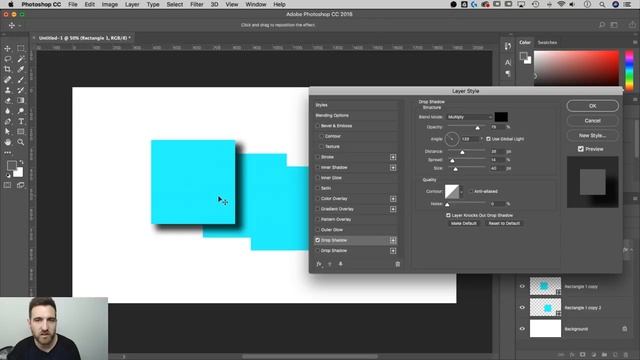
Task: Enable the Inner Shadow effect checkbox
Action: tap(318, 168)
